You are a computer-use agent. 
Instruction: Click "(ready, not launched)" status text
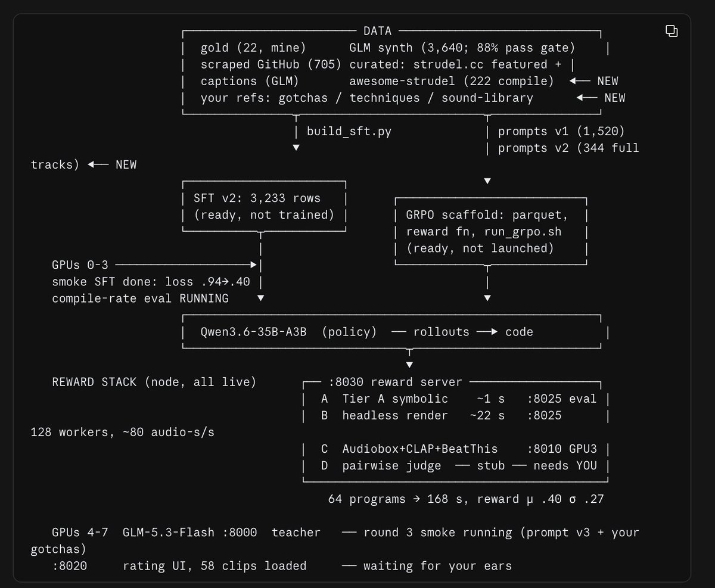click(x=480, y=248)
